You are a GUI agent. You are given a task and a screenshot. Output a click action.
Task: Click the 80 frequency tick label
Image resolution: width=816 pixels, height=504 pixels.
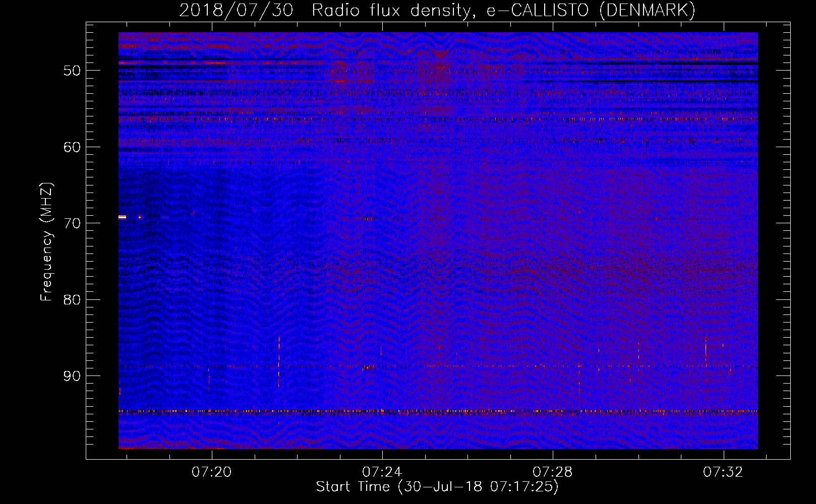[x=72, y=300]
